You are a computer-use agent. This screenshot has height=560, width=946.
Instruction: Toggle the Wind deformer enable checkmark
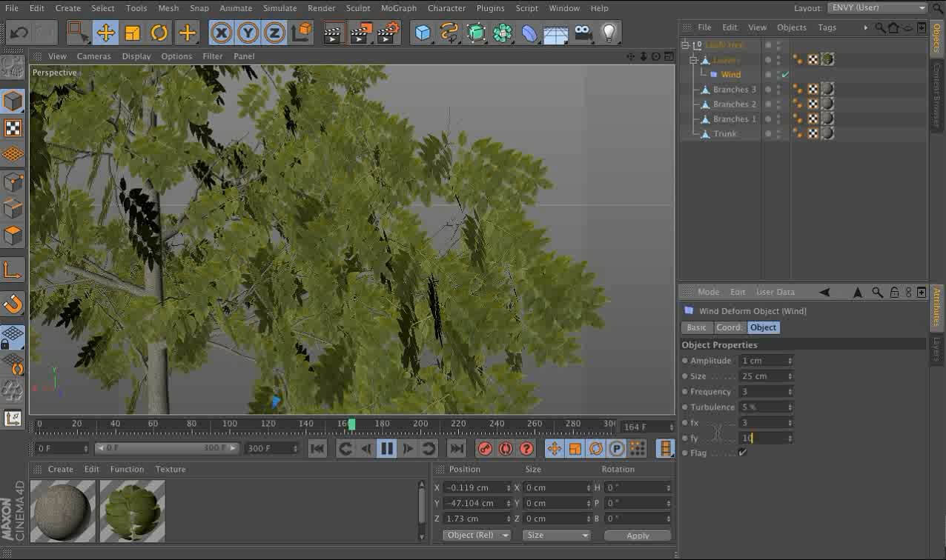pos(785,75)
